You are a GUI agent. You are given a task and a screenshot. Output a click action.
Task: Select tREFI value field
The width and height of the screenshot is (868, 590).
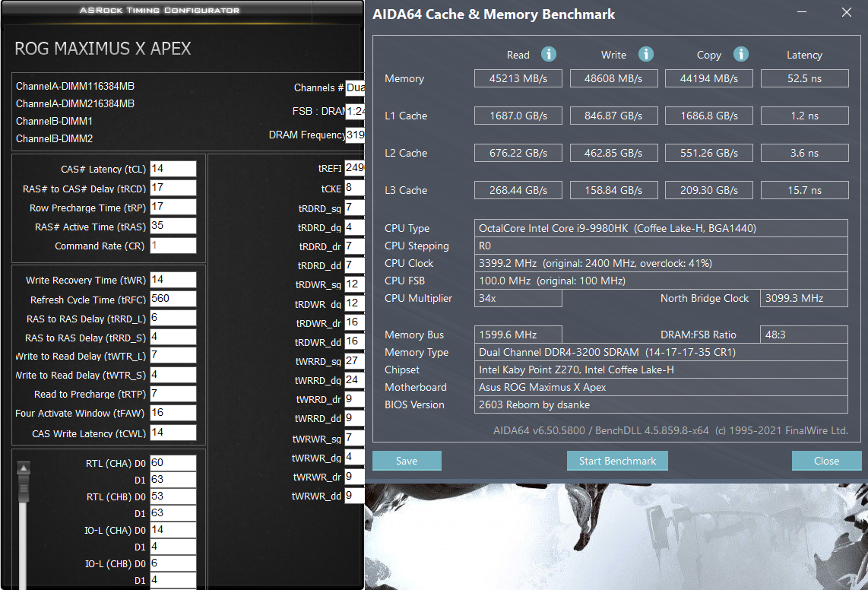pyautogui.click(x=355, y=168)
